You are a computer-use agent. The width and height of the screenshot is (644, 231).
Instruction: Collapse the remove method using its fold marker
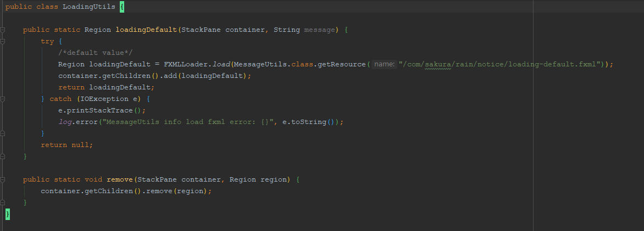(2, 179)
